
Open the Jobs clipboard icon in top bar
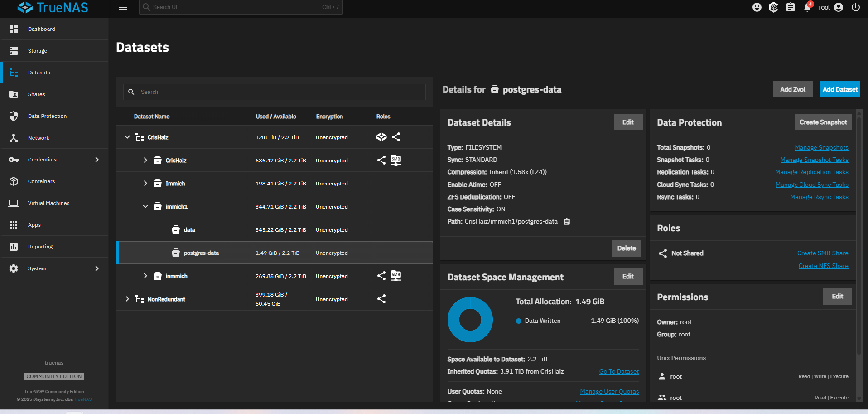coord(790,7)
